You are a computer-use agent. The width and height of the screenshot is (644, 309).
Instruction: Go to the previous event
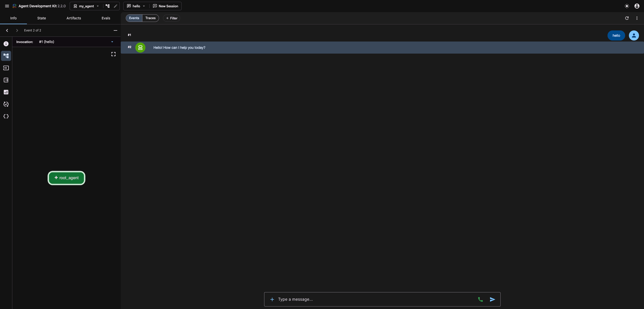7,30
